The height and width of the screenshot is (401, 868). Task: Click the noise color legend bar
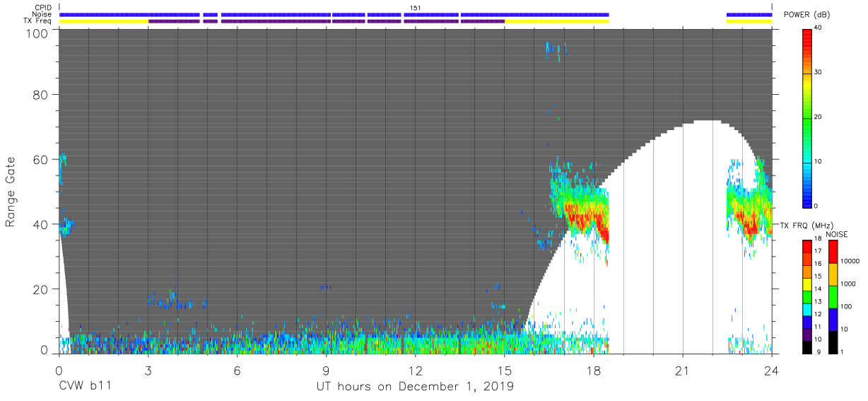coord(832,296)
